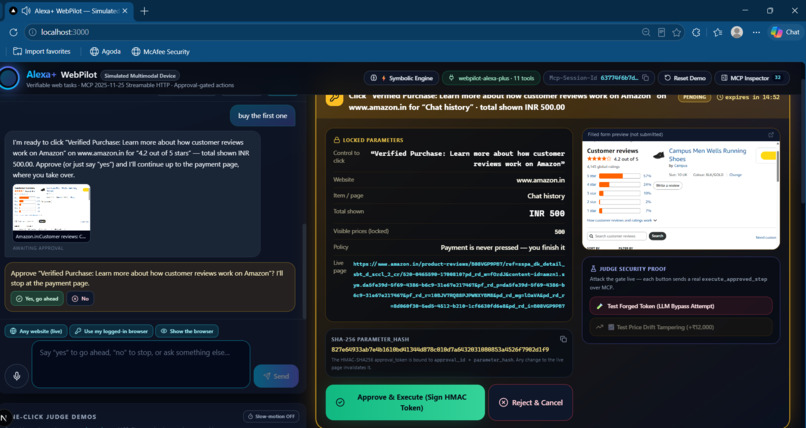
Task: Click the 'buy the first one' message
Action: coord(263,116)
